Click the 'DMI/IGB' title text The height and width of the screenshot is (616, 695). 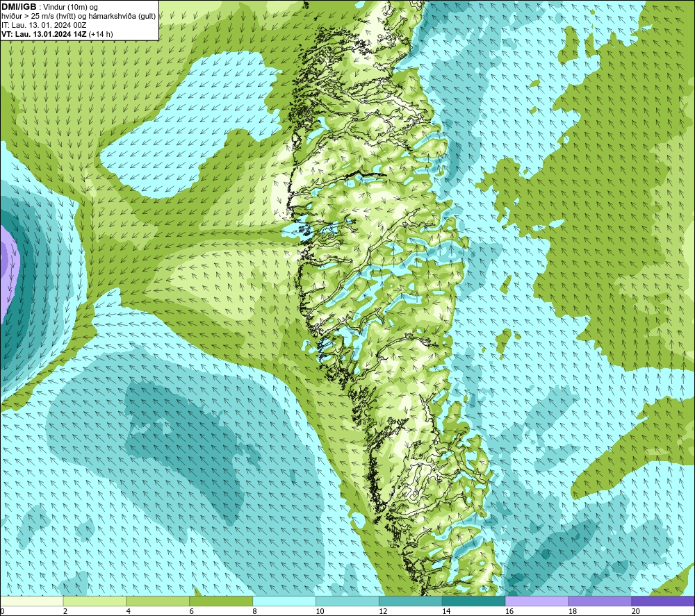pyautogui.click(x=19, y=7)
